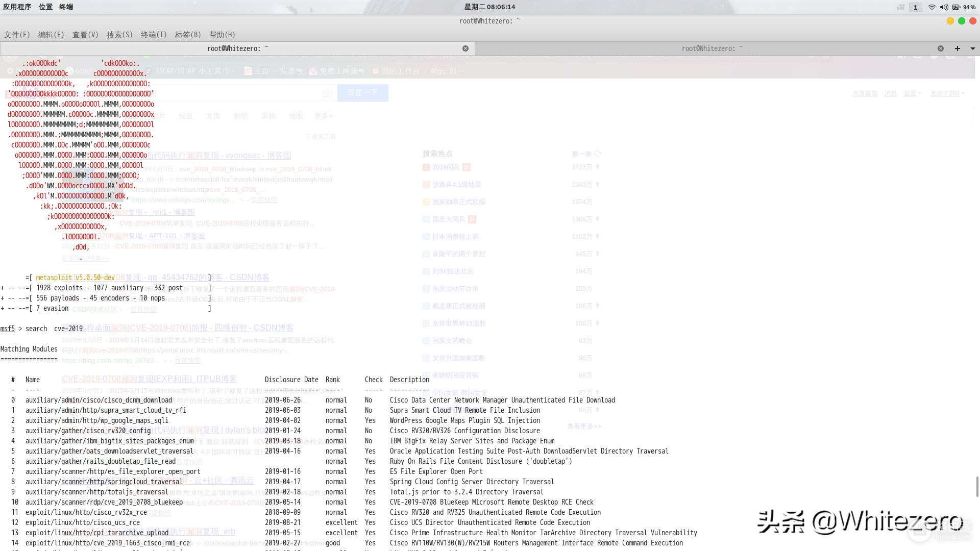The width and height of the screenshot is (980, 551).
Task: Click the battery charging icon
Action: (956, 7)
